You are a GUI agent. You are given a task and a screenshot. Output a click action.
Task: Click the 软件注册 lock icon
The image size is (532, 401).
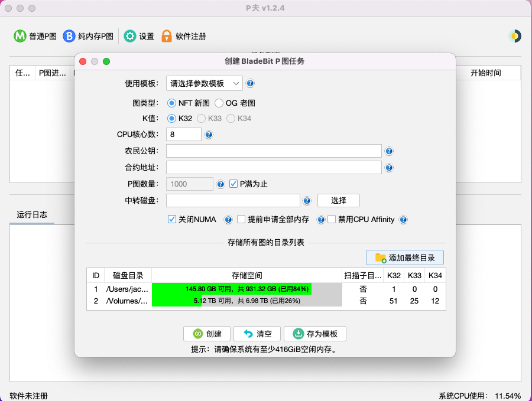point(167,36)
